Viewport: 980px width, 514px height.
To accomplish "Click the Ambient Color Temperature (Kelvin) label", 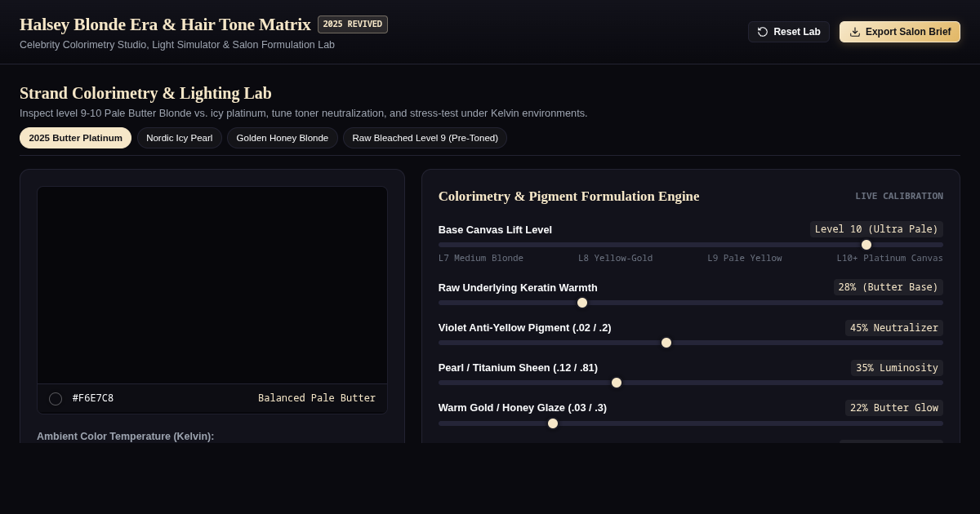I will click(x=125, y=436).
